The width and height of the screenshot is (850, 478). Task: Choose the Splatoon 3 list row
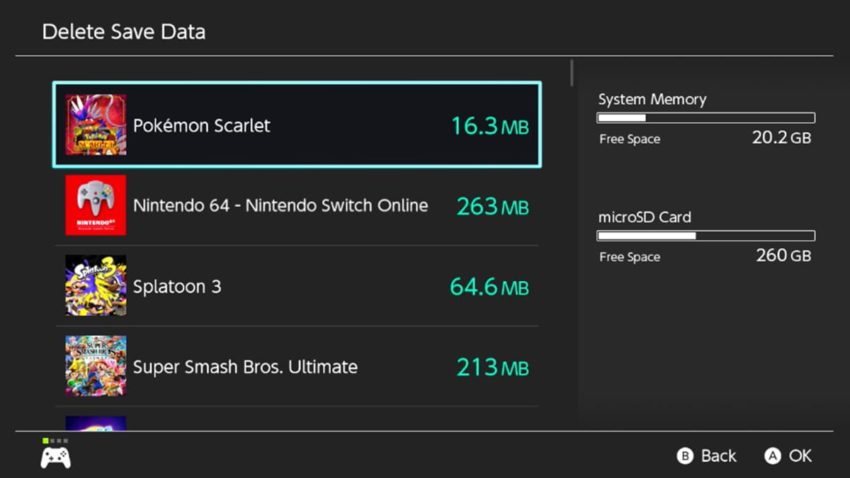coord(297,286)
